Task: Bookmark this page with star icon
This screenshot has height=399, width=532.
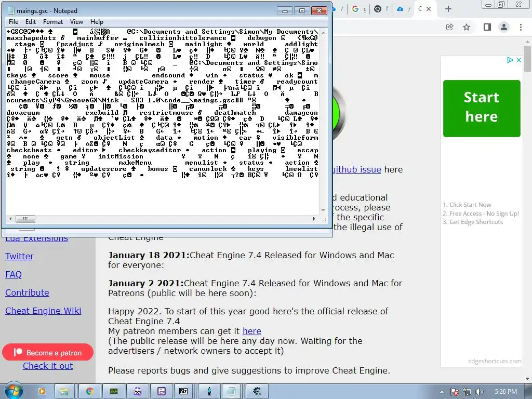Action: [467, 27]
